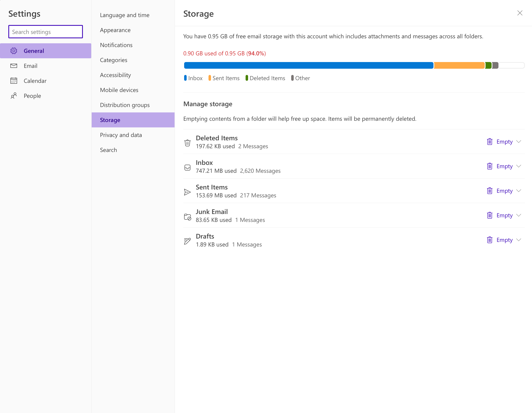This screenshot has width=532, height=413.
Task: Click the Inbox tray icon
Action: pos(187,167)
